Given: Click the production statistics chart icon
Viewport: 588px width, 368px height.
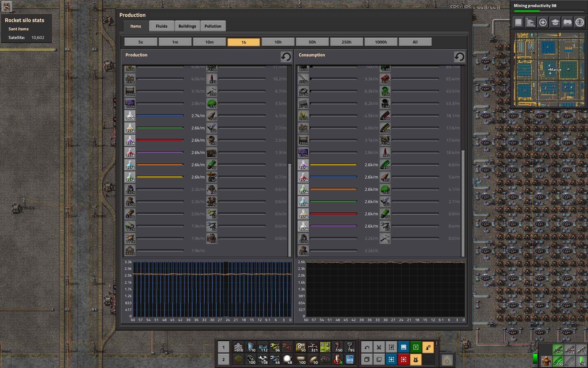Looking at the screenshot, I should [x=530, y=22].
